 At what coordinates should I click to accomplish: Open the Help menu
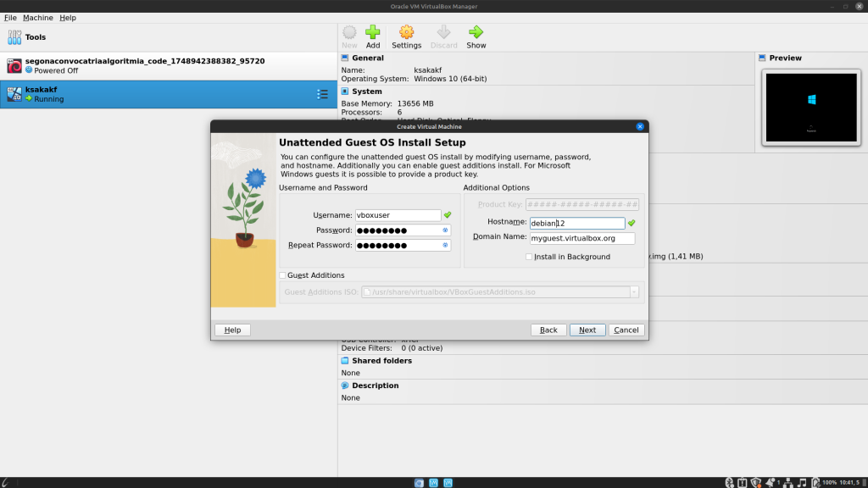(68, 18)
